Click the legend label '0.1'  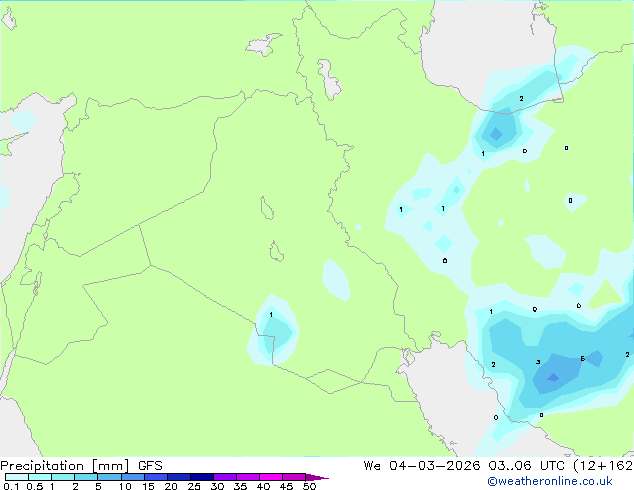click(11, 486)
